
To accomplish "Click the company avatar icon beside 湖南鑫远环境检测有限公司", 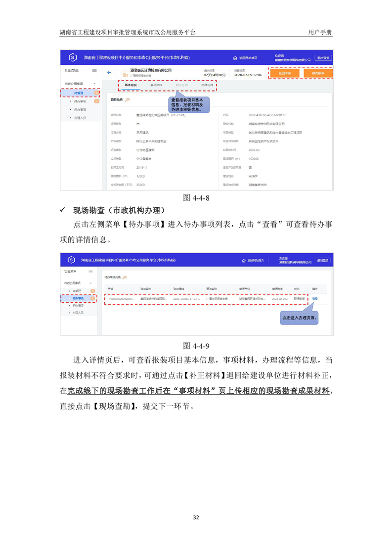I will click(x=125, y=74).
